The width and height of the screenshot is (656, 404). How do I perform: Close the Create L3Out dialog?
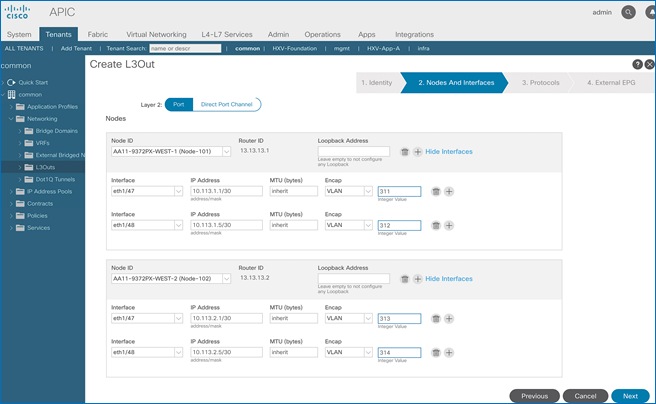(x=650, y=64)
